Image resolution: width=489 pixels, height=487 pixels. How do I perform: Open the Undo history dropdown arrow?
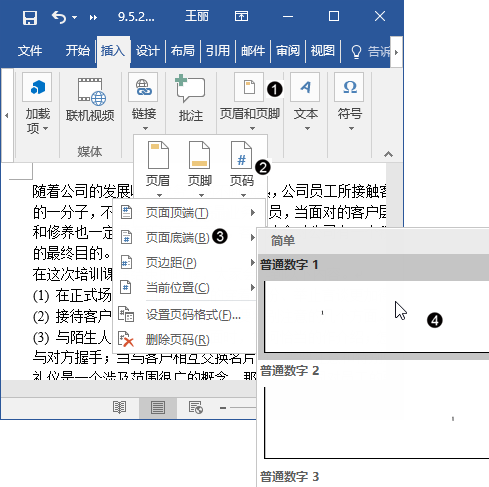tap(75, 17)
